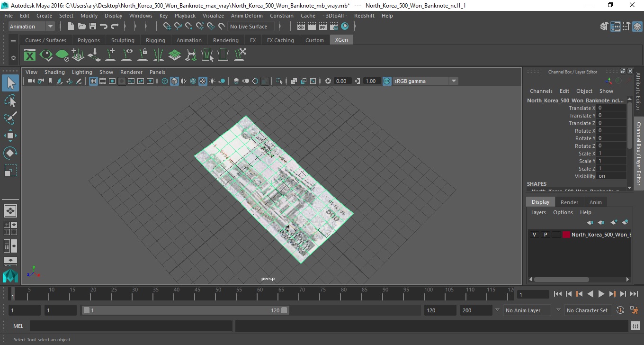Switch to the Anim layer tab
644x345 pixels.
[x=595, y=202]
